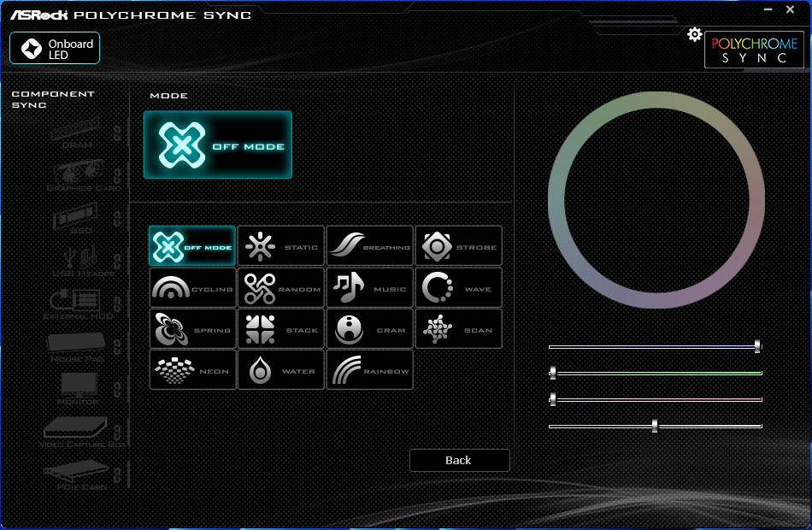Activate the Music lighting mode
Viewport: 812px width, 530px height.
click(x=370, y=287)
